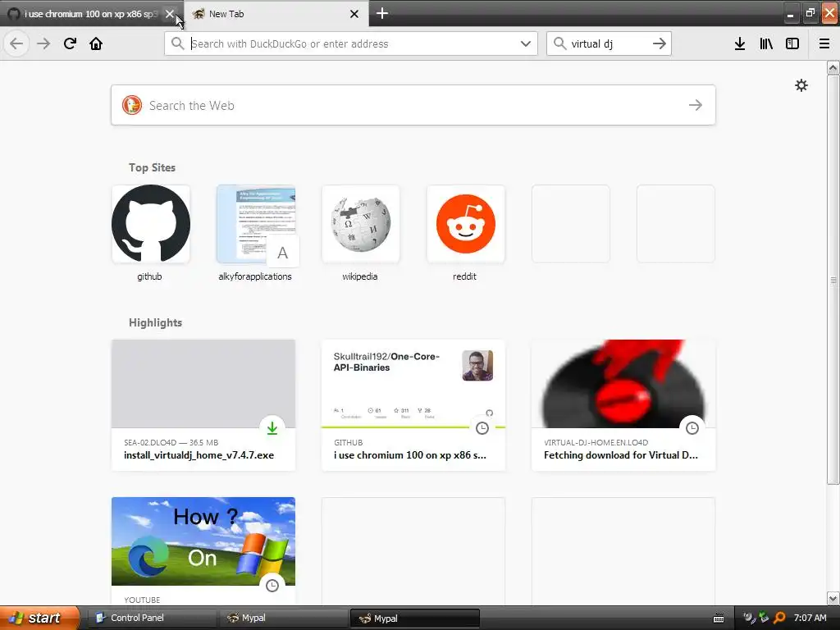The width and height of the screenshot is (840, 630).
Task: Click the reddit label under tile
Action: [464, 276]
